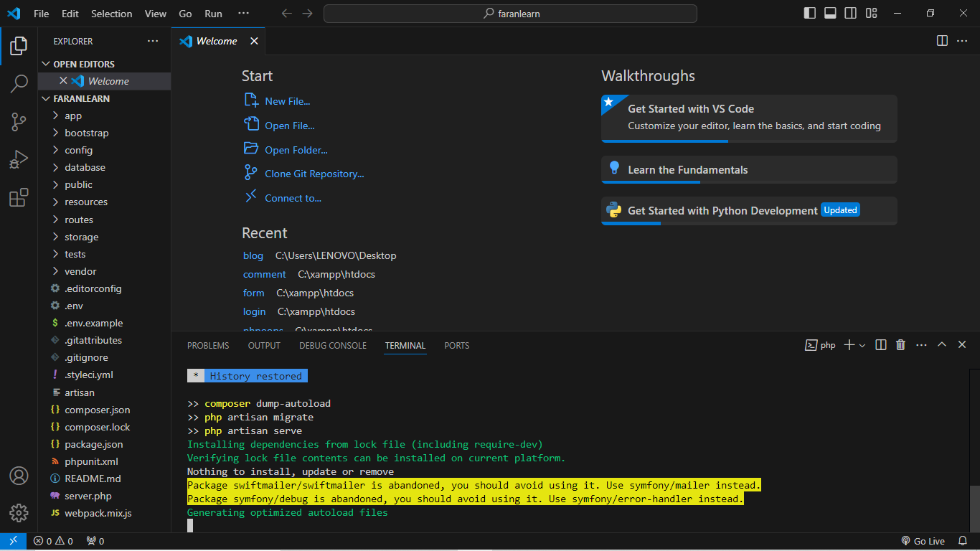Open the webpack.mix.js file

pyautogui.click(x=104, y=513)
